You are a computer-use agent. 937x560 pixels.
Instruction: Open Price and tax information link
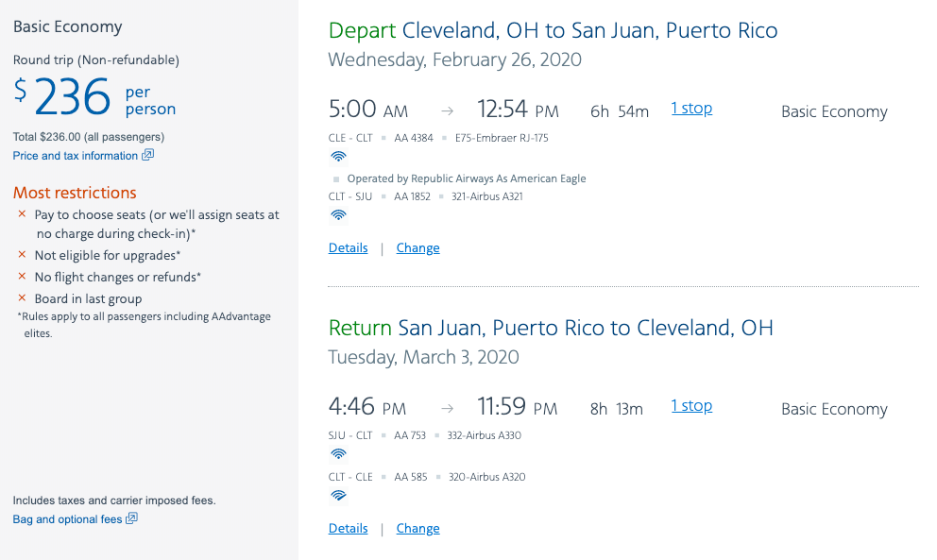(x=76, y=156)
